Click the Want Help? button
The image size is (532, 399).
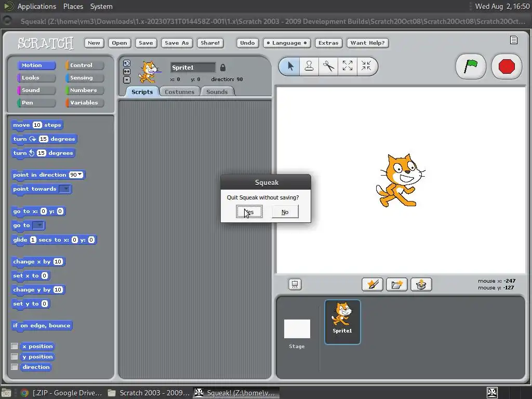pos(367,43)
